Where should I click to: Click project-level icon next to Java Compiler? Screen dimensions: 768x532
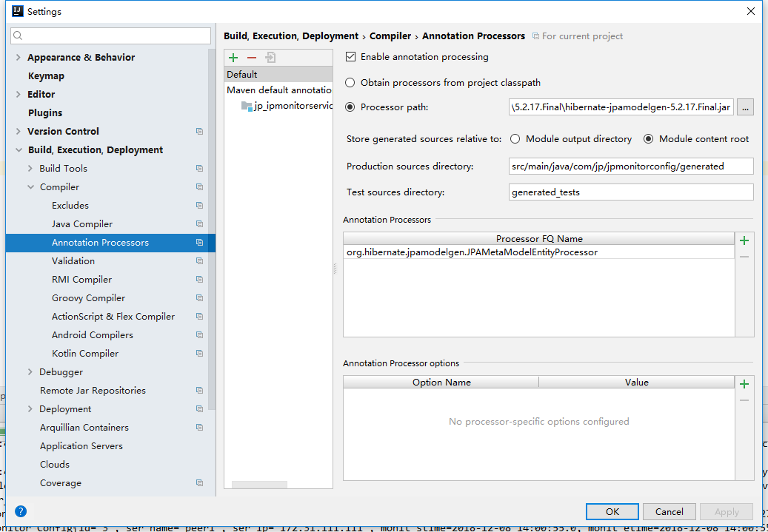(x=199, y=224)
